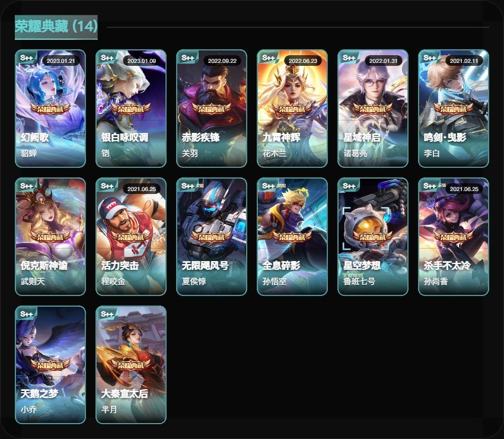Open the 天鹅之梦 小乔 skin card

(50, 365)
